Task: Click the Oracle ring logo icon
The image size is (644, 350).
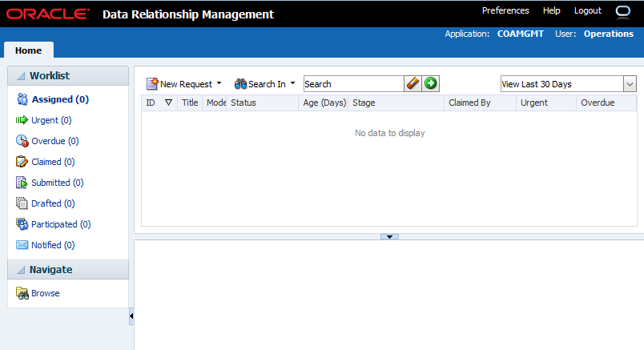Action: click(x=623, y=11)
